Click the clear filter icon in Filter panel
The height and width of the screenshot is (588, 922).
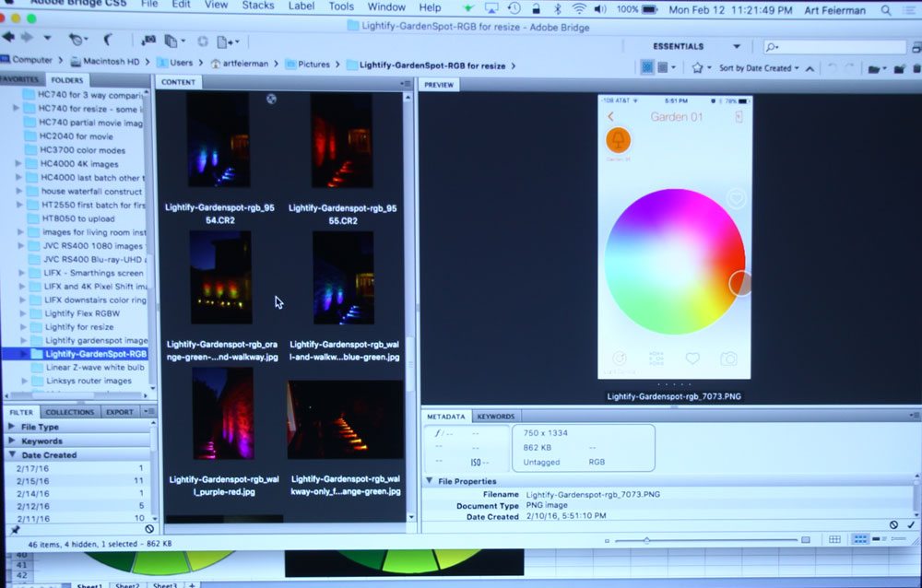pos(149,529)
